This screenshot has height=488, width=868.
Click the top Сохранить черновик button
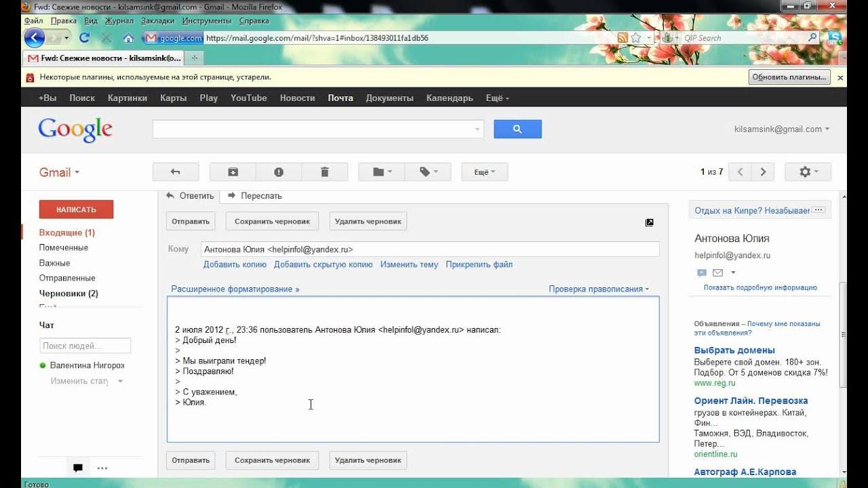272,222
